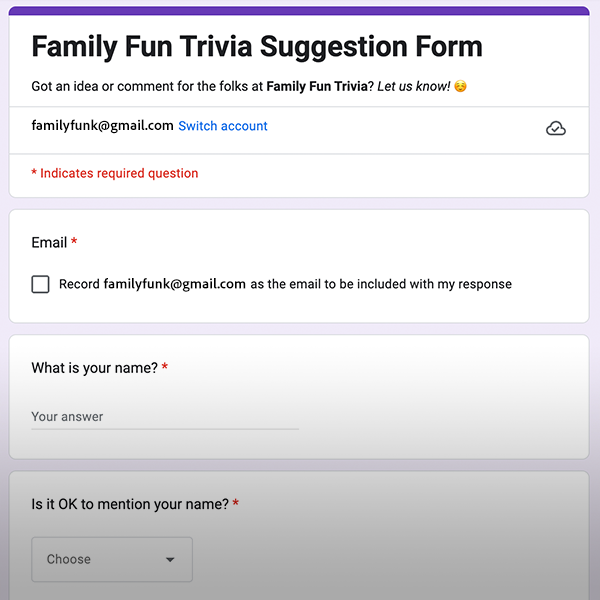The image size is (600, 600).
Task: Click the form description mentioning Family Fun Trivia
Action: click(x=249, y=86)
